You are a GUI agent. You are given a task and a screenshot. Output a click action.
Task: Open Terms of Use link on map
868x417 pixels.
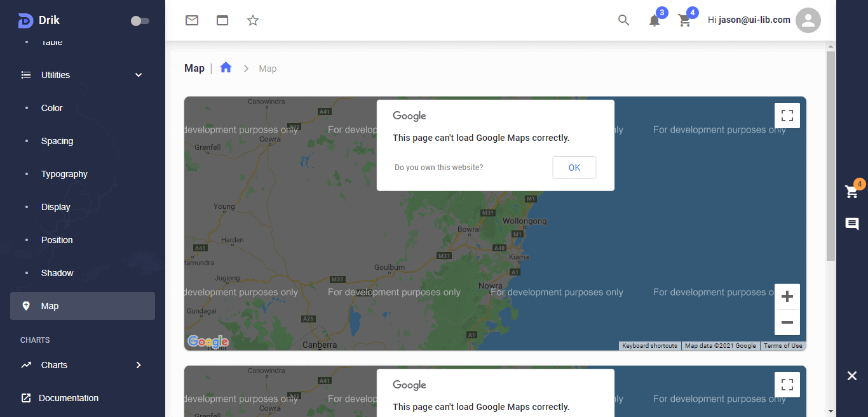783,346
